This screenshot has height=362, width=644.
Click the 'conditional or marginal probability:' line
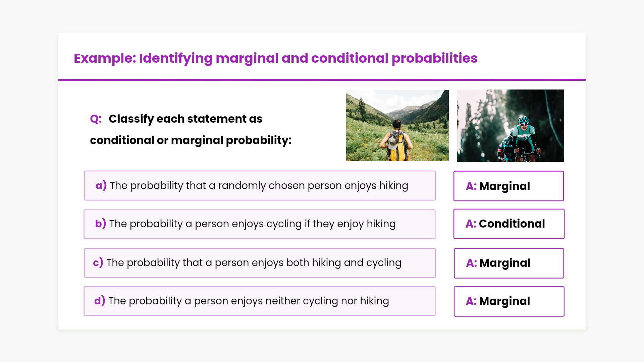click(191, 140)
